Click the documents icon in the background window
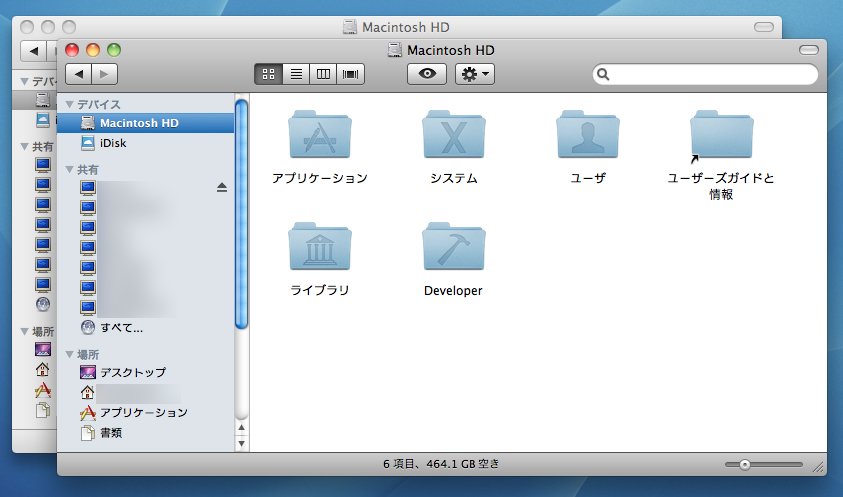Image resolution: width=843 pixels, height=497 pixels. [42, 410]
